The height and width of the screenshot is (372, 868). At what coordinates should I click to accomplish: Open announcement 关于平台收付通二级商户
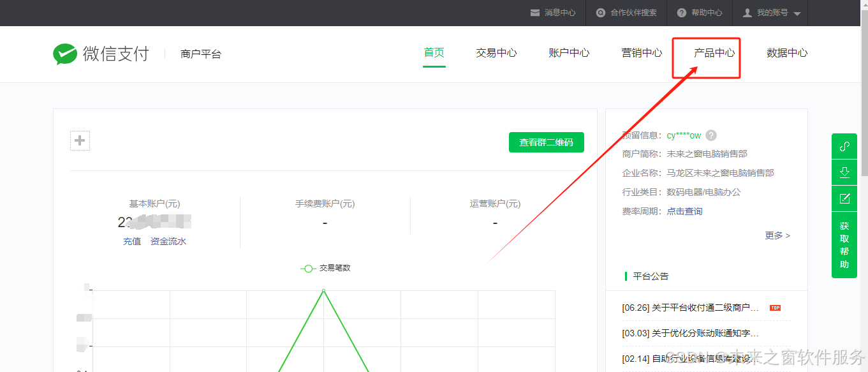coord(690,308)
